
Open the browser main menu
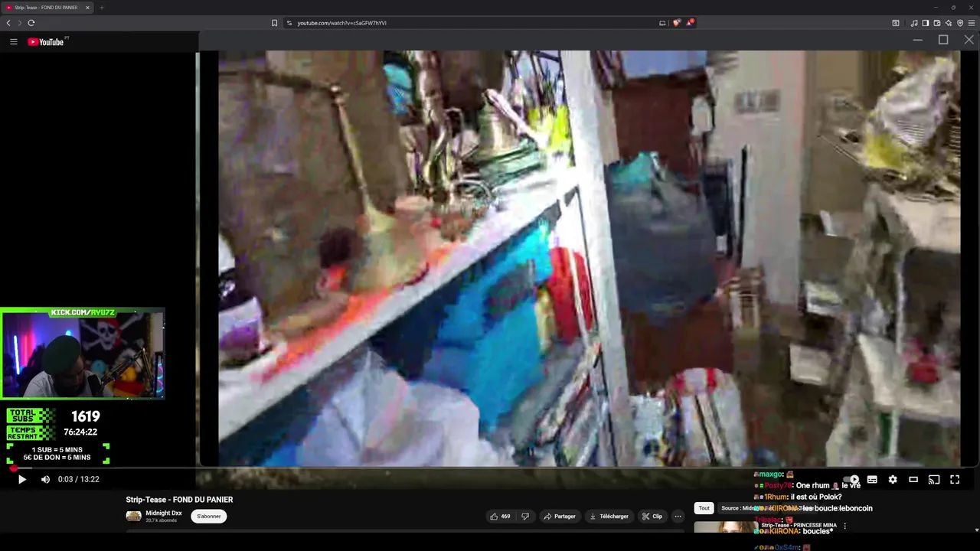tap(972, 23)
